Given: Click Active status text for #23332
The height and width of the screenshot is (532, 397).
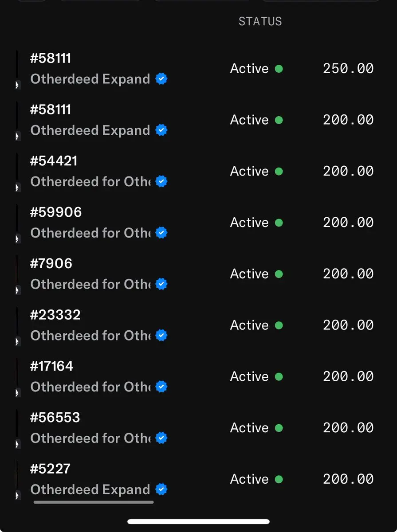Looking at the screenshot, I should (249, 325).
